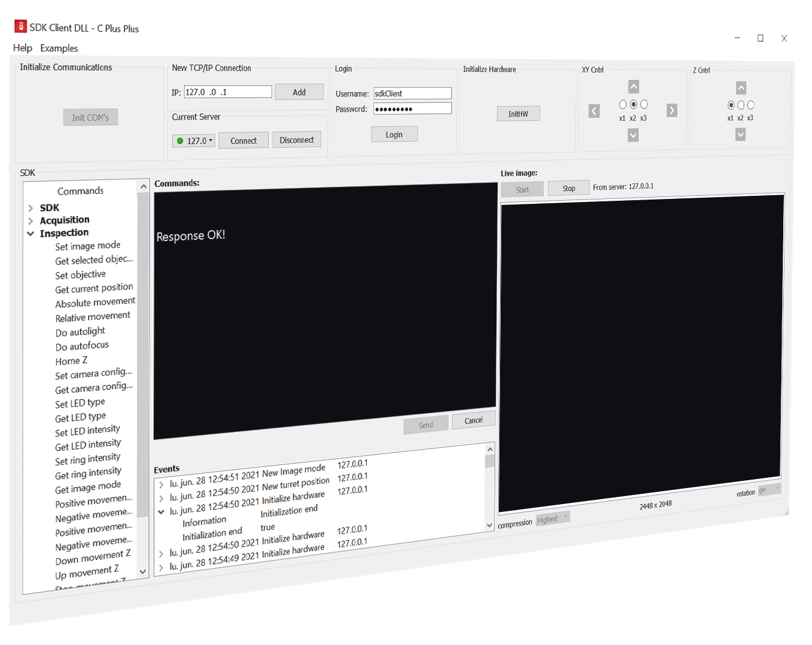Viewport: 812px width, 645px height.
Task: Click the Z Cntrl up arrow
Action: coord(741,87)
